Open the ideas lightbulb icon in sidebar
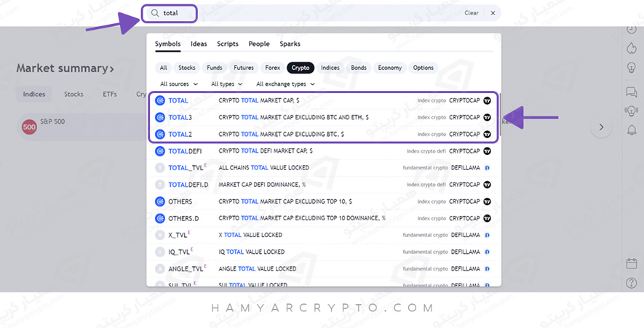This screenshot has width=644, height=328. coord(632,68)
